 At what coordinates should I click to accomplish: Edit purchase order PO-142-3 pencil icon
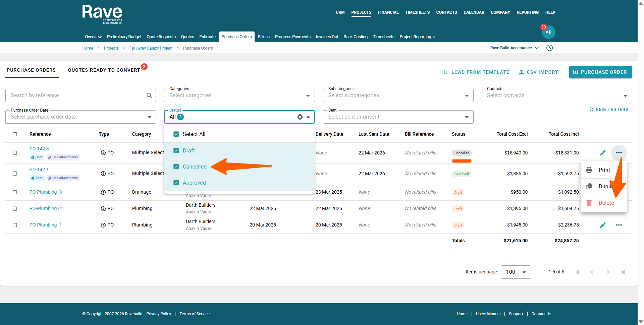pos(602,153)
